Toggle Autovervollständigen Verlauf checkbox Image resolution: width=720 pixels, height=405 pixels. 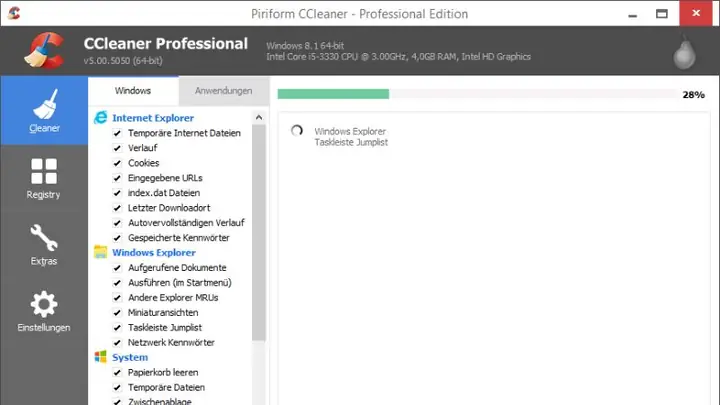117,223
